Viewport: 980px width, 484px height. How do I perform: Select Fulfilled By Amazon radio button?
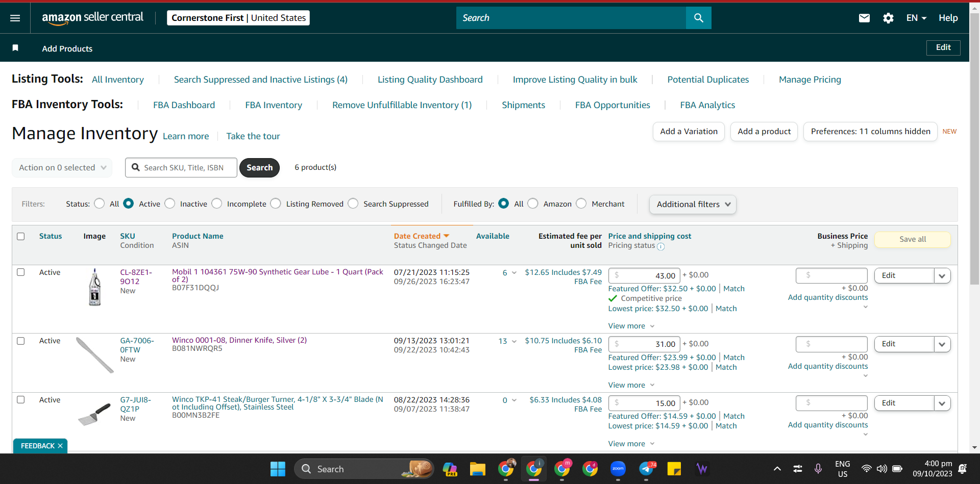(x=533, y=203)
